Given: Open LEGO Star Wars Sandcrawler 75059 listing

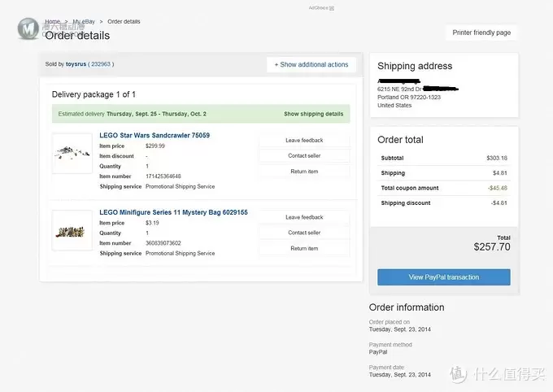Looking at the screenshot, I should pos(155,135).
